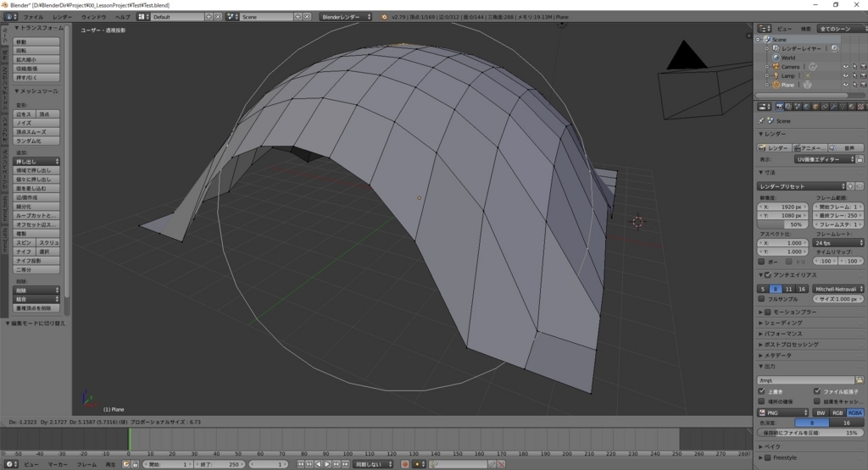Open the render properties tab icon
Viewport: 868px width, 470px height.
[780, 107]
